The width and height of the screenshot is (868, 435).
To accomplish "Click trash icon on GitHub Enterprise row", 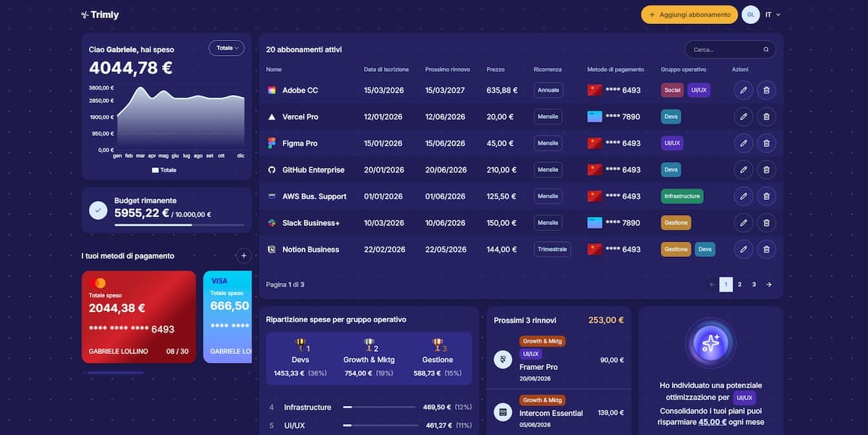I will 767,169.
